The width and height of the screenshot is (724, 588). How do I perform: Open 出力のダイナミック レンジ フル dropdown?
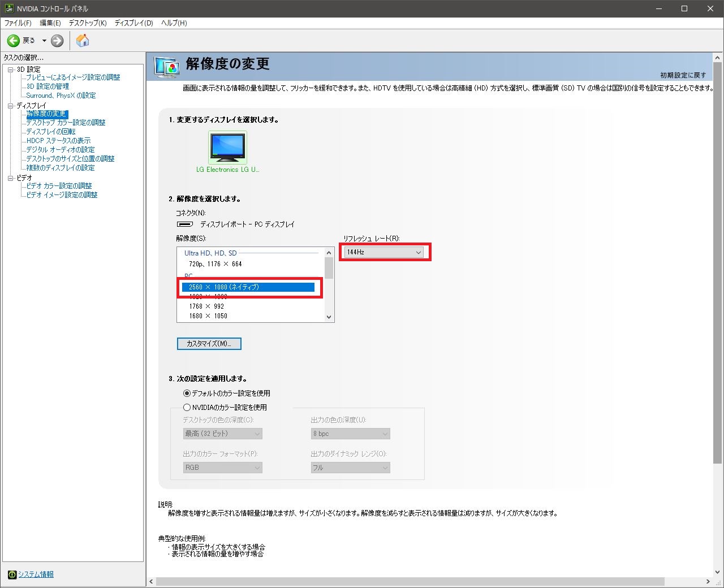(351, 468)
